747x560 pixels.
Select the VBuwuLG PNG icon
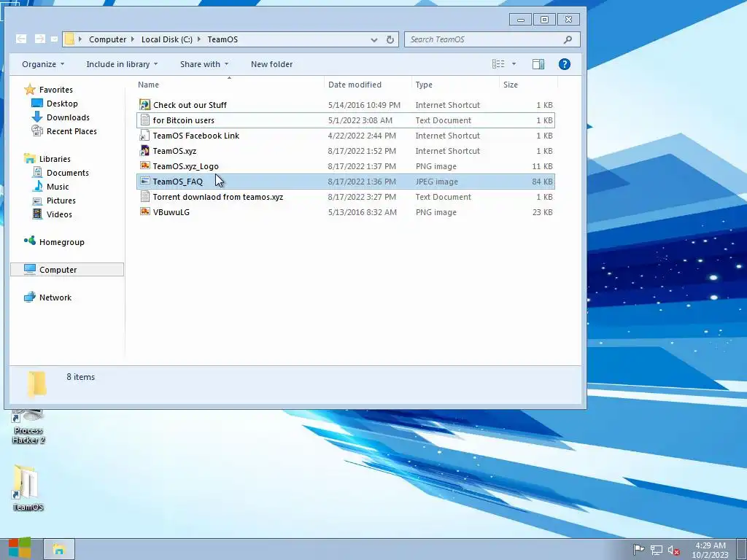(x=145, y=211)
